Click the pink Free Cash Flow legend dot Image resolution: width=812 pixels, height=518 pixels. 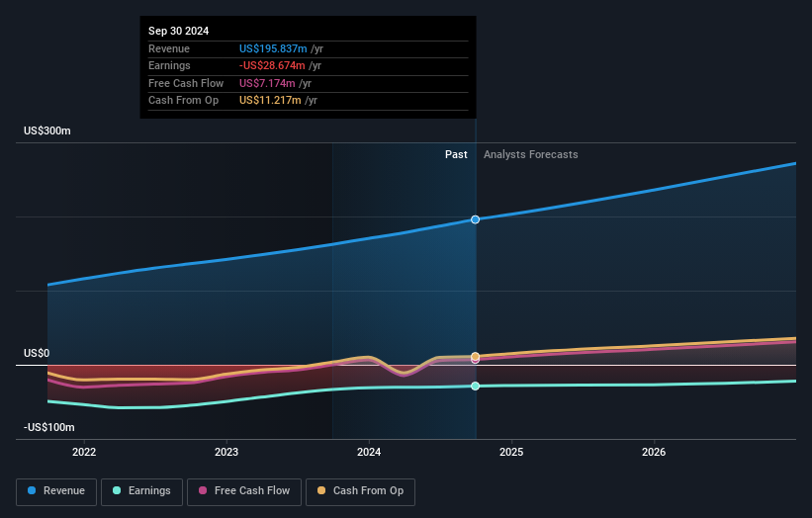pos(203,490)
